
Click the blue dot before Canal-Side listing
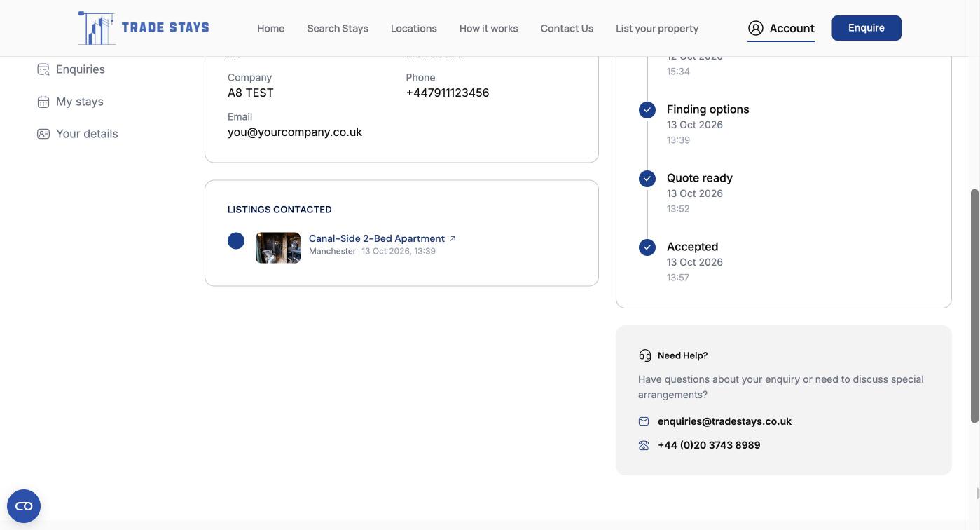pos(236,241)
